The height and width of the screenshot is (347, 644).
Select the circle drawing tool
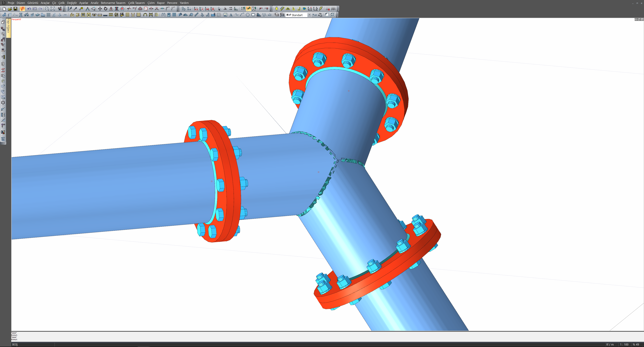pyautogui.click(x=248, y=15)
